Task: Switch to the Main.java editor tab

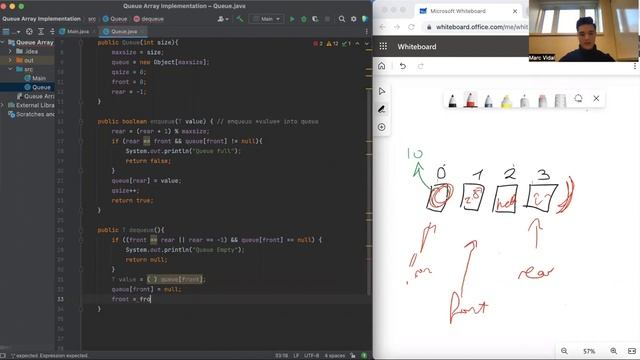Action: click(78, 31)
